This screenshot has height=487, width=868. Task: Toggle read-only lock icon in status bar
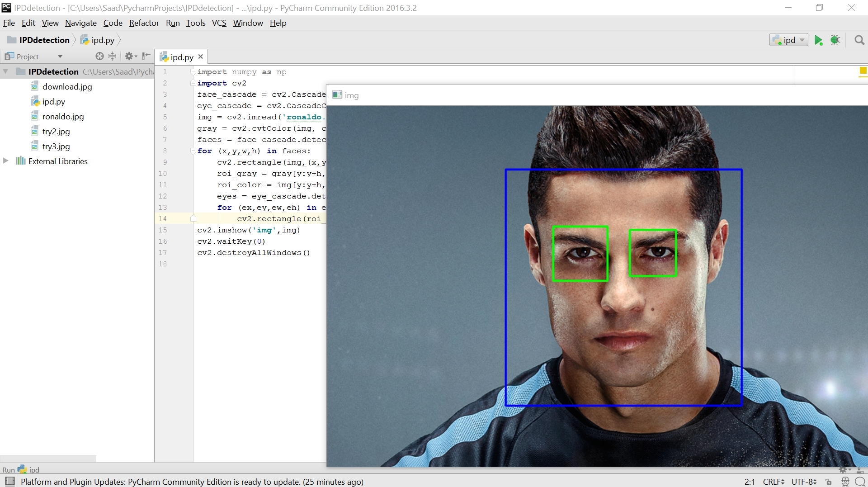click(x=828, y=482)
